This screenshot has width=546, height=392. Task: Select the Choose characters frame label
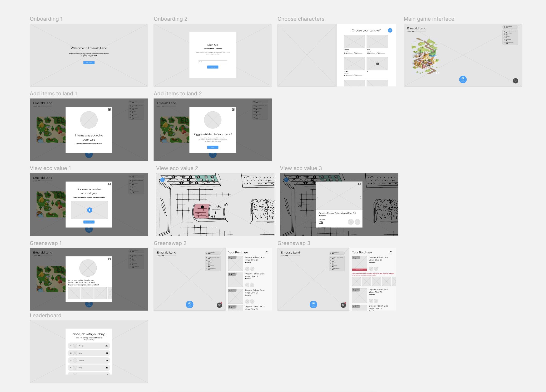pyautogui.click(x=301, y=19)
